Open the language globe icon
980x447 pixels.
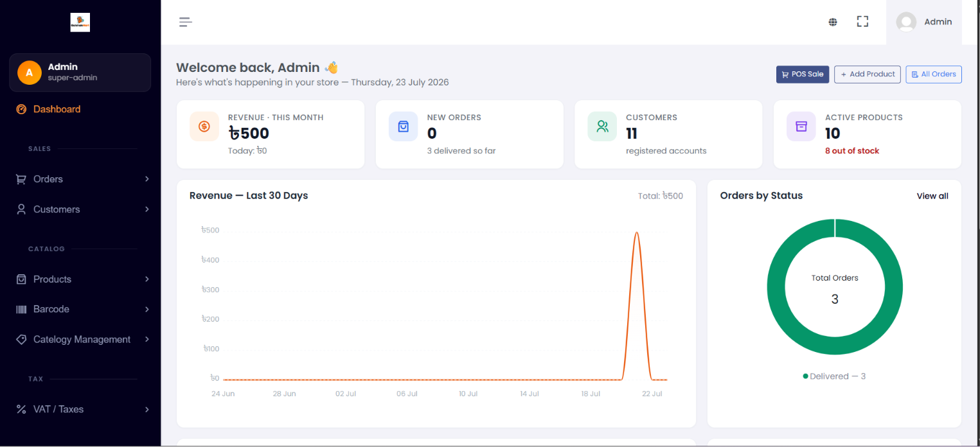(x=833, y=22)
